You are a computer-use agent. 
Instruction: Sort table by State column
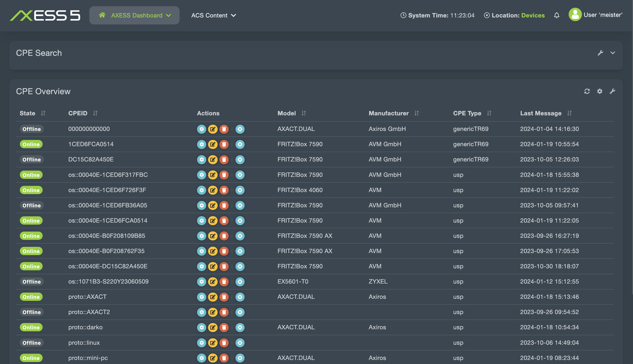coord(43,113)
